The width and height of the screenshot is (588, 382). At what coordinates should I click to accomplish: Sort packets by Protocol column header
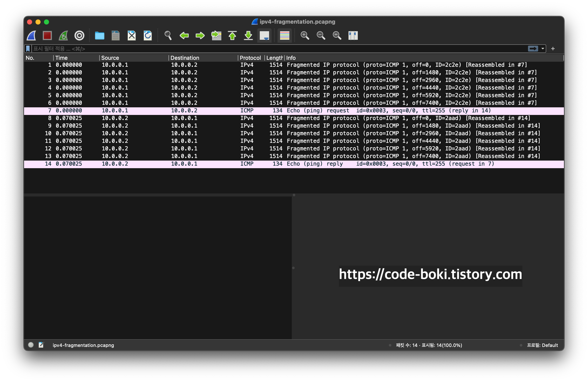point(250,58)
